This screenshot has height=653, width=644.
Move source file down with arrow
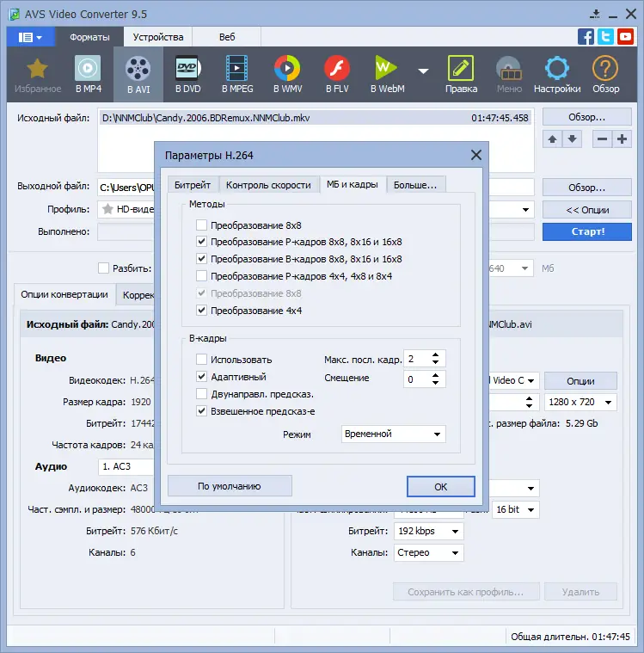click(x=573, y=139)
